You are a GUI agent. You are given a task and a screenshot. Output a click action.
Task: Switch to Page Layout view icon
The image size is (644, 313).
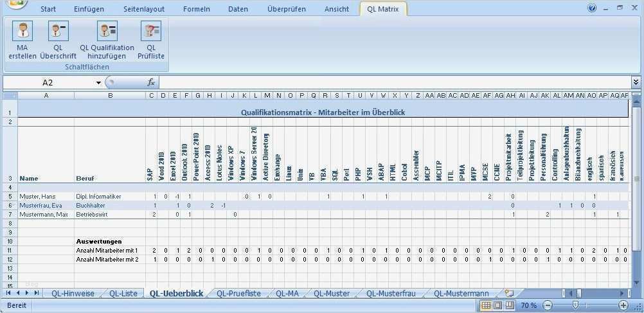tap(498, 305)
